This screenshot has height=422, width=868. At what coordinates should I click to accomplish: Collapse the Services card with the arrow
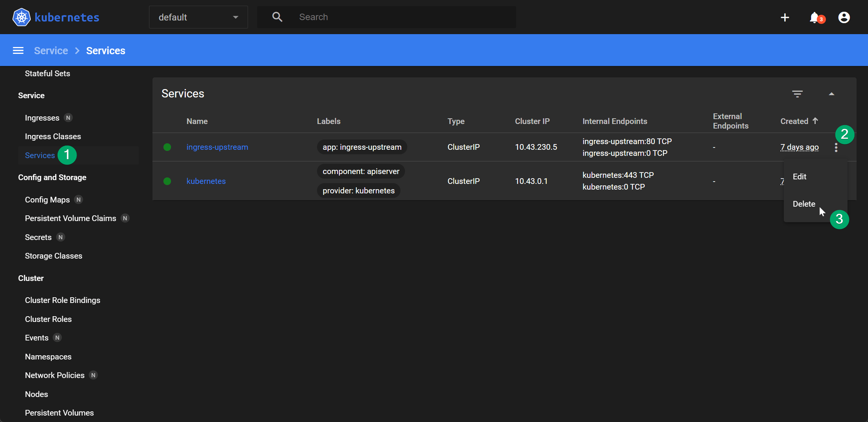click(832, 94)
